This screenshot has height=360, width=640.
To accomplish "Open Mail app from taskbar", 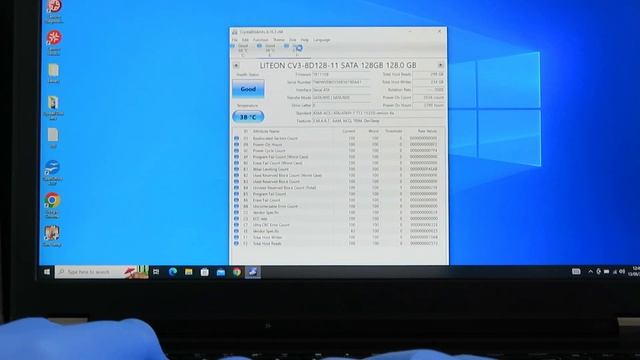I will [x=221, y=272].
